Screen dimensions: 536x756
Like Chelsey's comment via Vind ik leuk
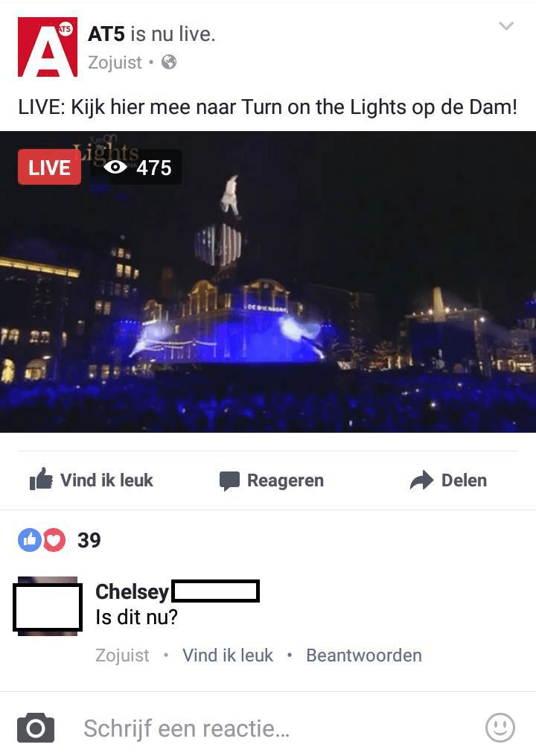pos(228,655)
